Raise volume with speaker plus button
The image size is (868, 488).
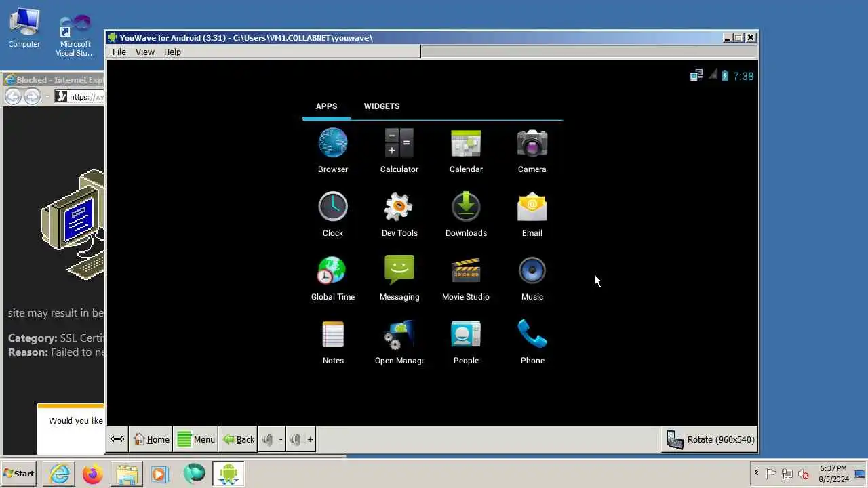(301, 439)
